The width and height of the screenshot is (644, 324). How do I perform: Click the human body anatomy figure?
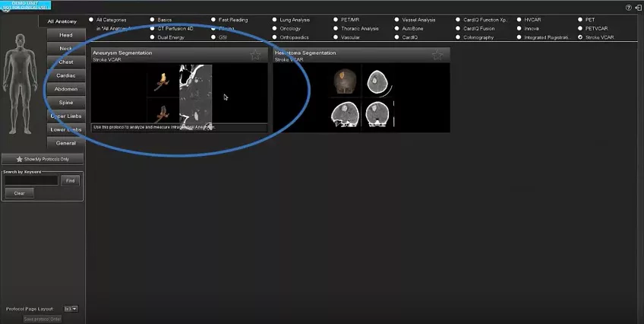[20, 84]
